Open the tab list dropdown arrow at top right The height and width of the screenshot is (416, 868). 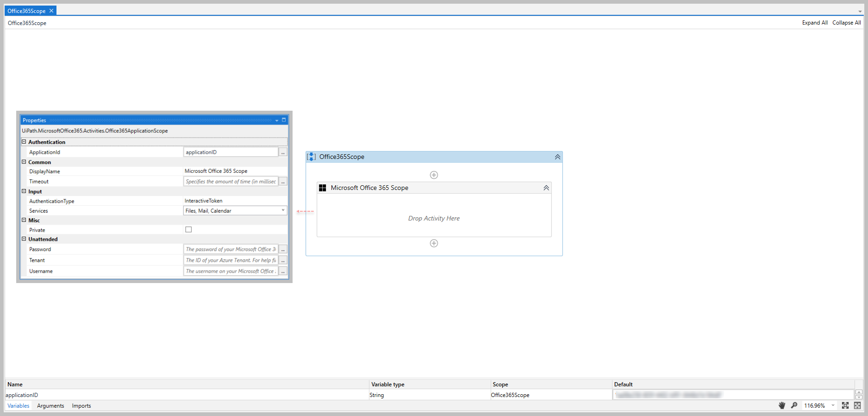tap(860, 12)
